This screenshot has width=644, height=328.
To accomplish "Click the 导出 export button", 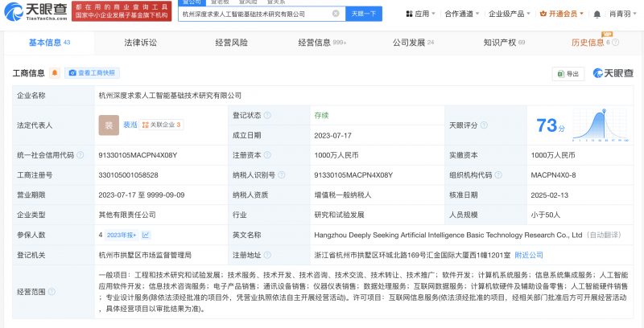I will pos(568,74).
